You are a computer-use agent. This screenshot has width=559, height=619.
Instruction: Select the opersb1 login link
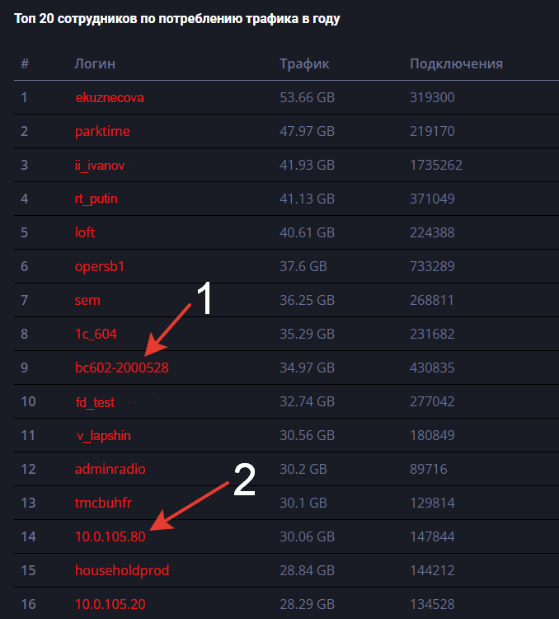99,267
